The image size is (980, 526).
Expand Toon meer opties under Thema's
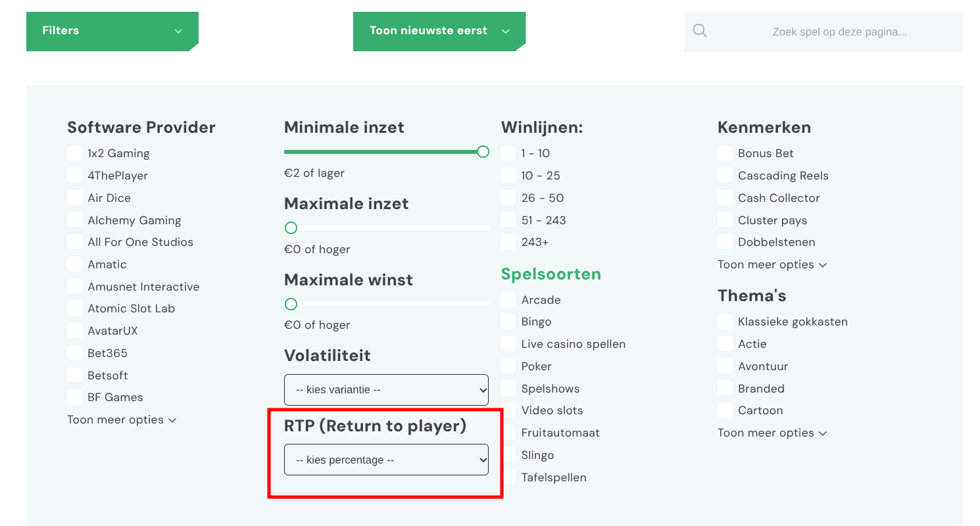pos(772,433)
